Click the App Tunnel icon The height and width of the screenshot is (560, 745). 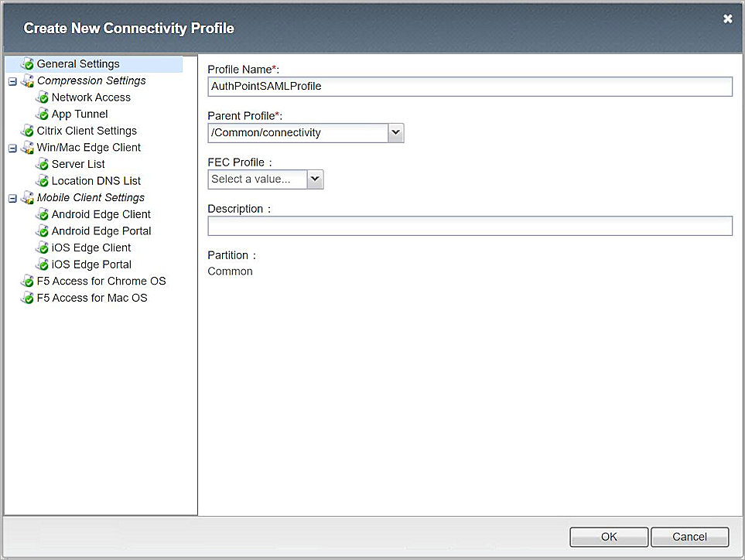point(42,114)
